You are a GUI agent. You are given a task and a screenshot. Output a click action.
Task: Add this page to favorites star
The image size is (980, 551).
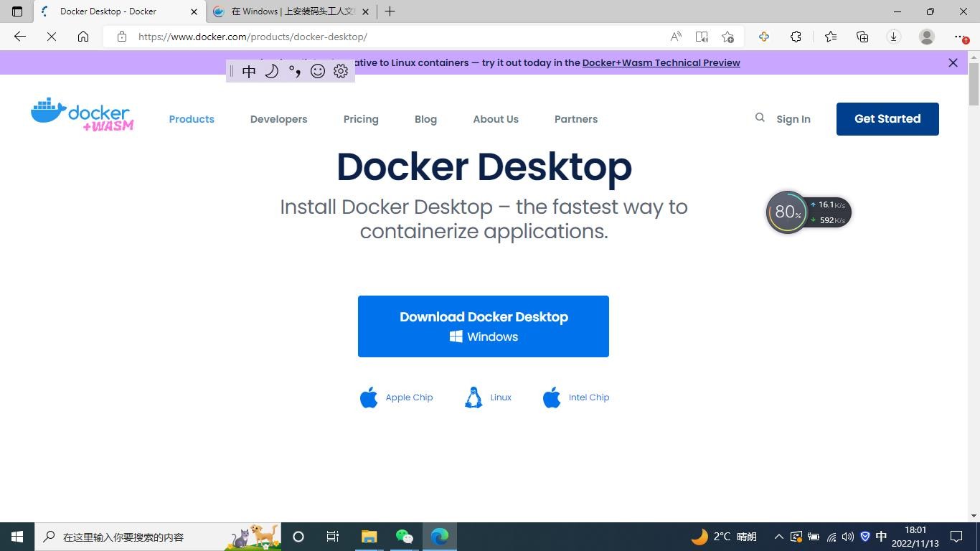click(727, 37)
